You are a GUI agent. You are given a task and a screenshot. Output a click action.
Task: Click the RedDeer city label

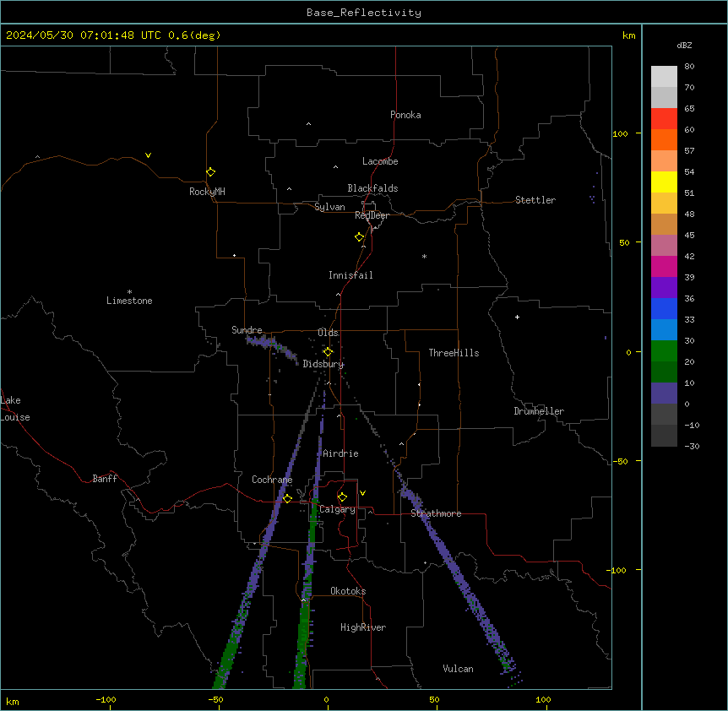[372, 215]
